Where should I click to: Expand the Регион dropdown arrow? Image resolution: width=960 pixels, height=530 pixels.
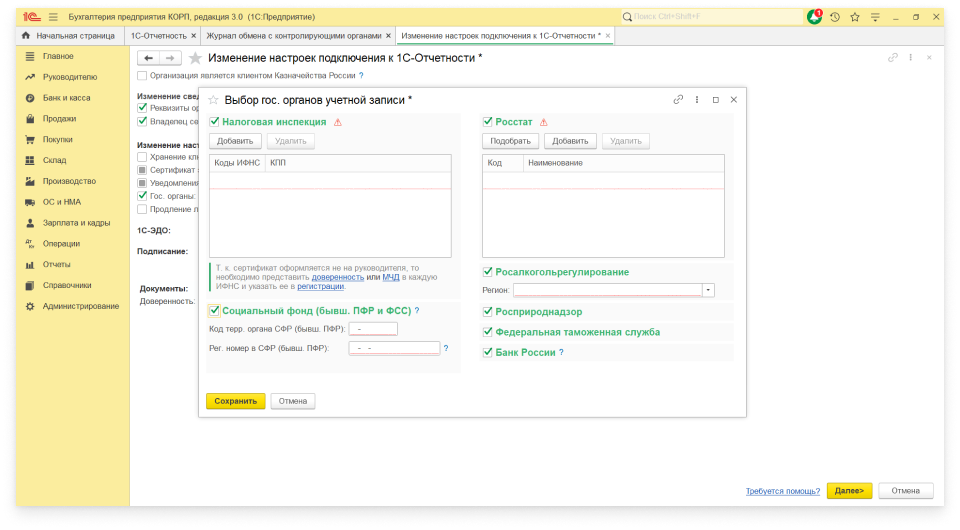[708, 290]
